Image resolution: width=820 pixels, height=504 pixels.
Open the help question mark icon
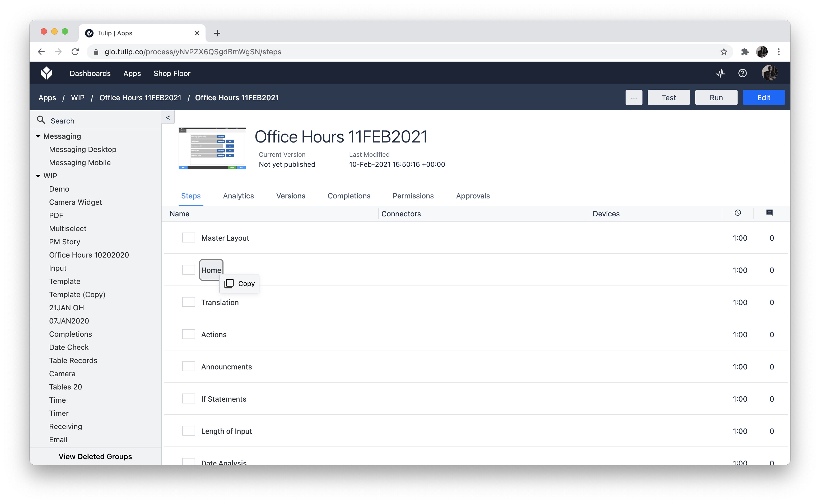(742, 73)
